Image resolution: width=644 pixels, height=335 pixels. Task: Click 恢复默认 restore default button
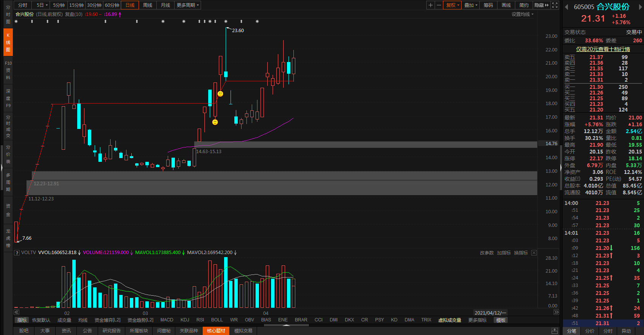41,320
